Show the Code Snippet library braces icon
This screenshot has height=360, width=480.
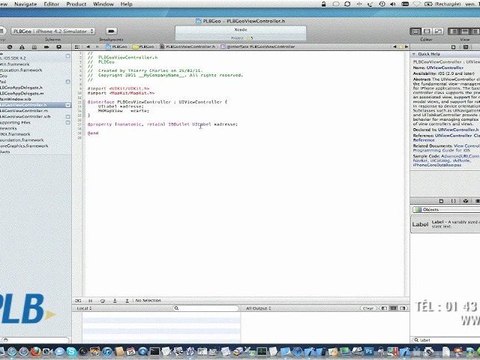pos(453,201)
